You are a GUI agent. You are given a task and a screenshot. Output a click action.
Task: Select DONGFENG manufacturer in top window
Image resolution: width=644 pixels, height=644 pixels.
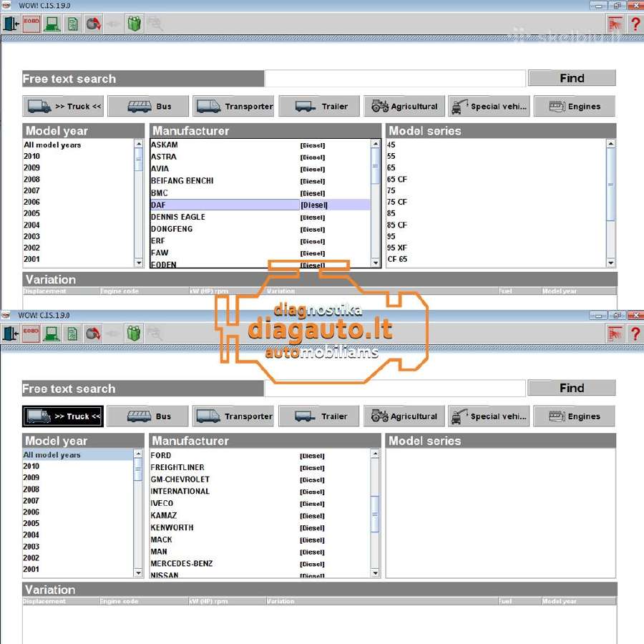[x=260, y=229]
